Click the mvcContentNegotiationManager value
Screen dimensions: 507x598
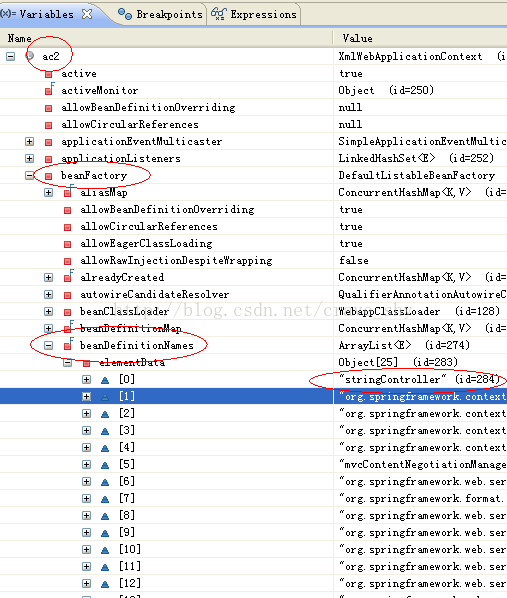click(422, 465)
